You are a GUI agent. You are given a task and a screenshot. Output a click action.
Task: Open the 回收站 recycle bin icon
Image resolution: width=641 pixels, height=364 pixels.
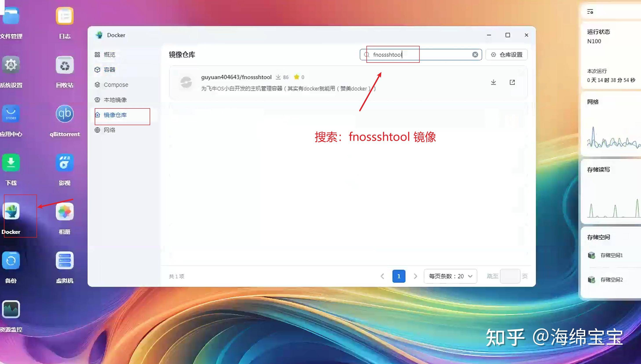[x=65, y=65]
